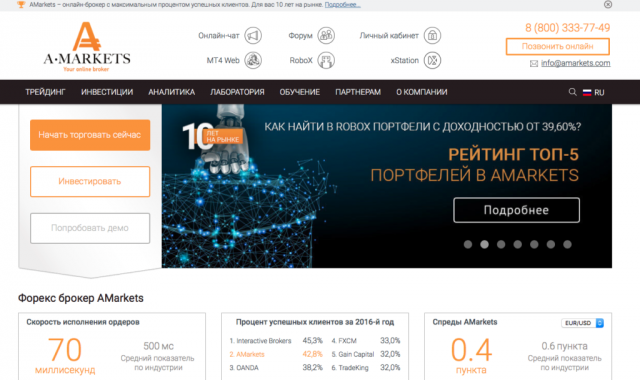Click the Подробнее link in top bar
The image size is (640, 380).
[342, 5]
